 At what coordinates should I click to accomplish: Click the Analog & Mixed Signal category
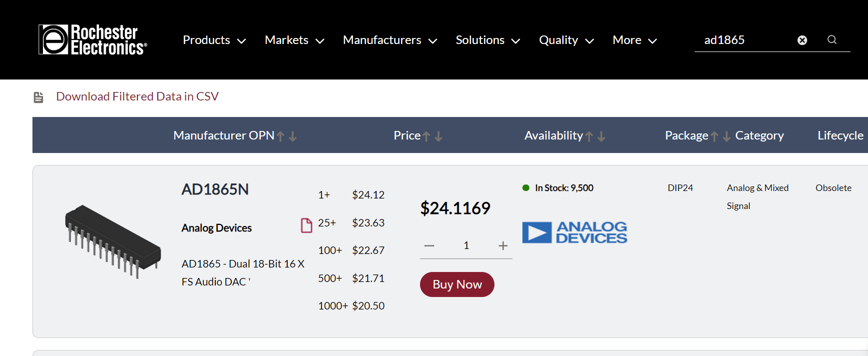(x=758, y=197)
